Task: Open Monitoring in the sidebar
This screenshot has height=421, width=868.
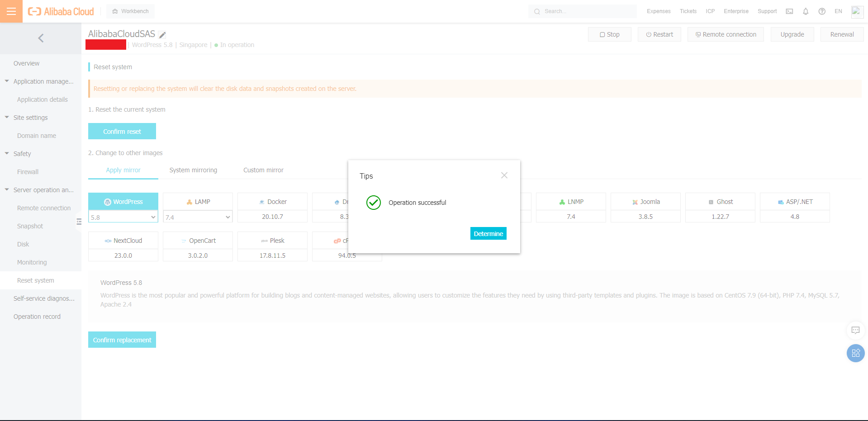Action: coord(41,262)
